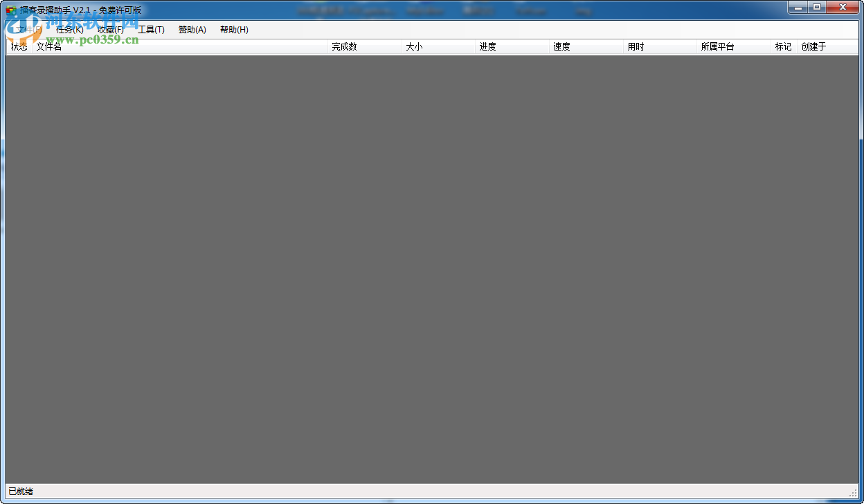Click the application icon in title bar
The image size is (864, 504).
[10, 7]
